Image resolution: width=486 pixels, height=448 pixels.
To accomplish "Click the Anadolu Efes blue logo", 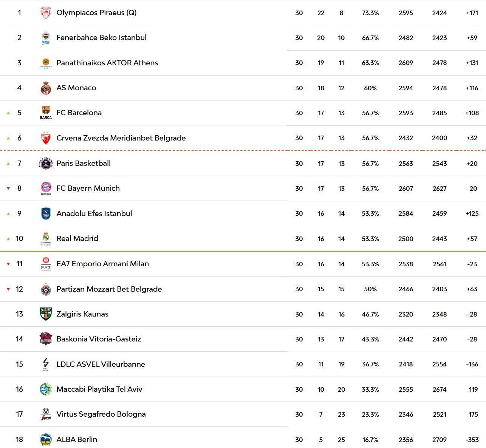I will [x=46, y=213].
